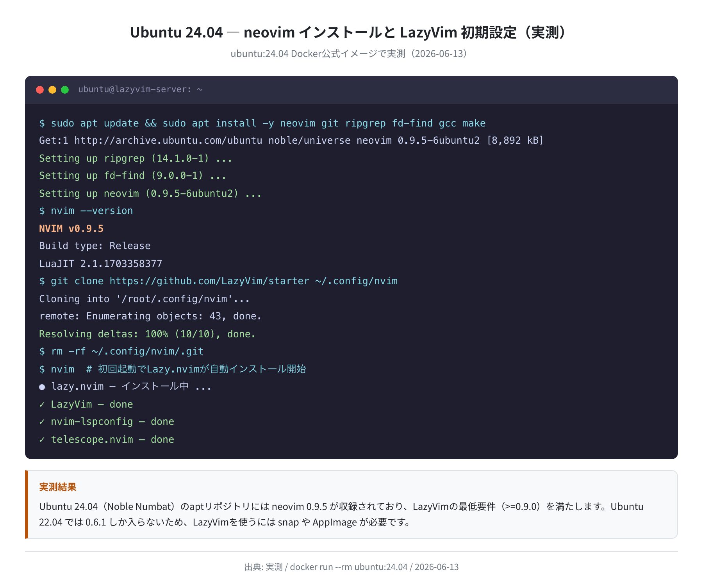Click the 'Setting up fd-find (9.0.0-1)' line
Image resolution: width=703 pixels, height=588 pixels.
coord(133,176)
